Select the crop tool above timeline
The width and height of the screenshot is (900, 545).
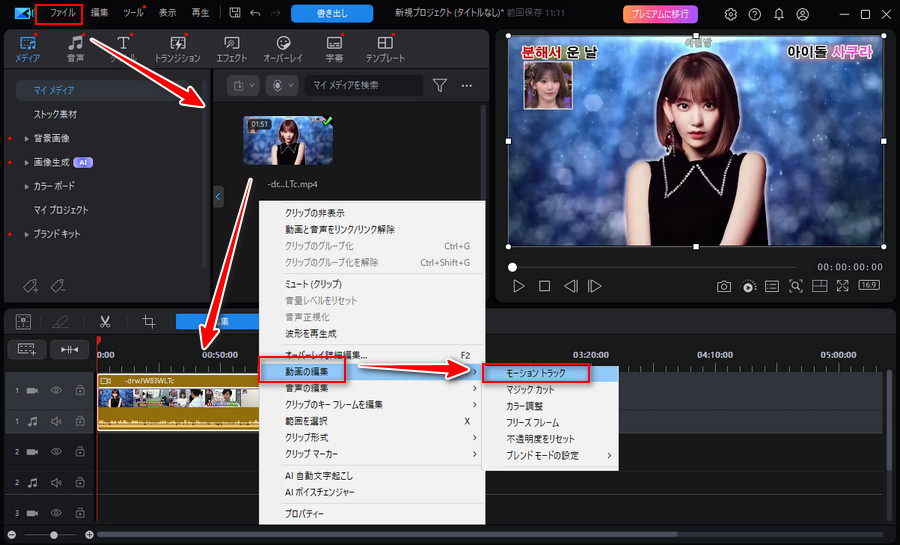tap(149, 321)
